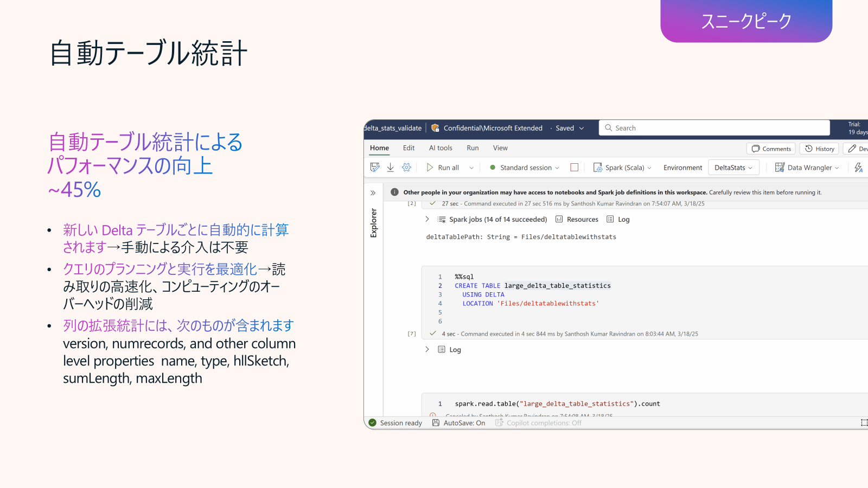868x488 pixels.
Task: Click the success checkmark of 4 sec execution
Action: pyautogui.click(x=432, y=333)
